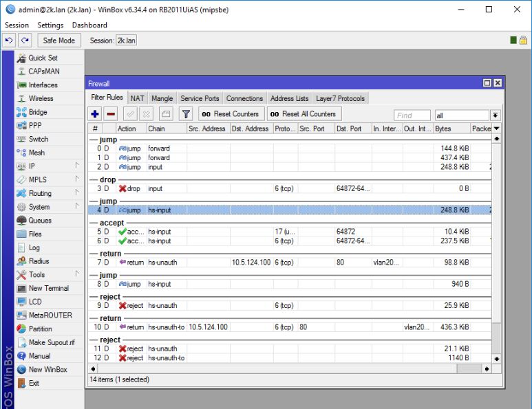Select rule 3 drop input row
The width and height of the screenshot is (532, 409).
[x=290, y=189]
